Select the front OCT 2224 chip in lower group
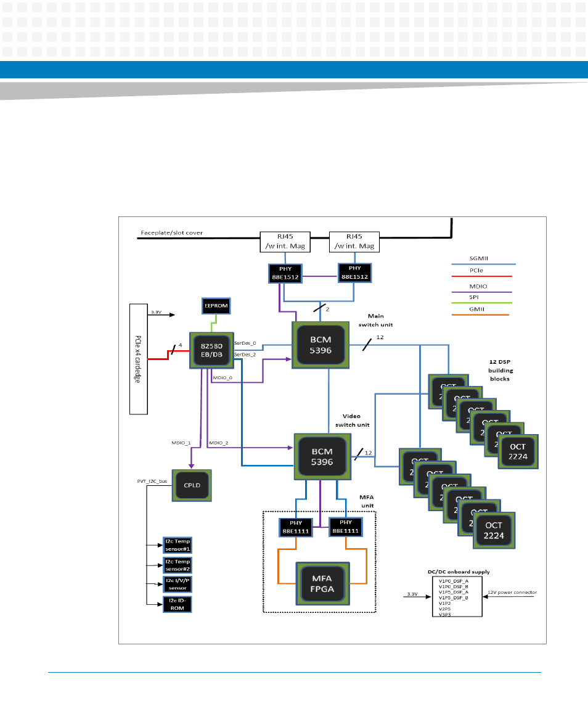The image size is (588, 706). pyautogui.click(x=494, y=530)
